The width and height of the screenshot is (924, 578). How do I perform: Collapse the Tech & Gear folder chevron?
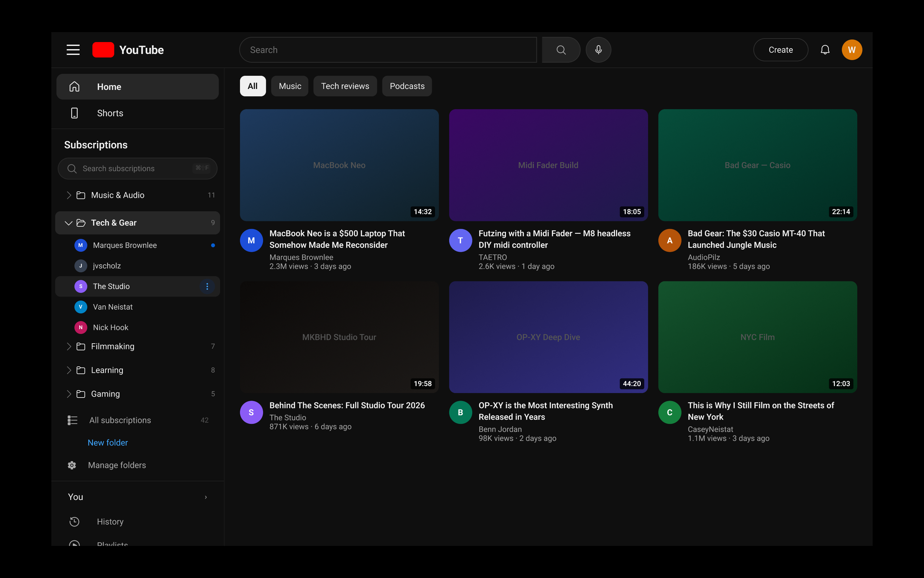point(69,223)
